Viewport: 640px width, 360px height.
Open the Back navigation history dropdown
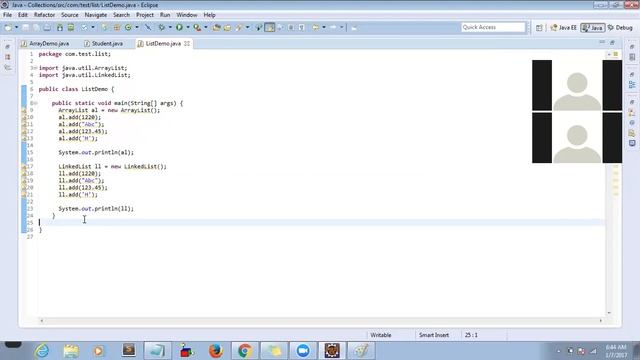[324, 27]
